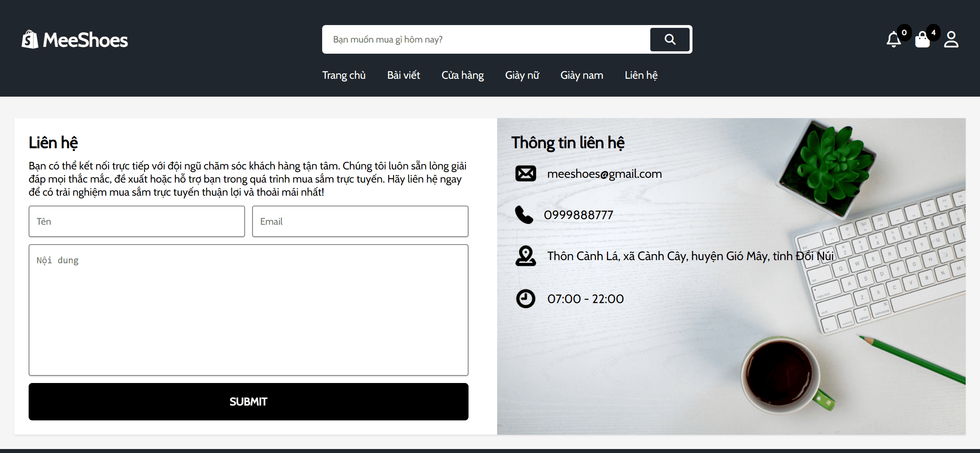Screen dimensions: 980x453
Task: Click the meeshoes@gmail.com email address
Action: click(x=605, y=174)
